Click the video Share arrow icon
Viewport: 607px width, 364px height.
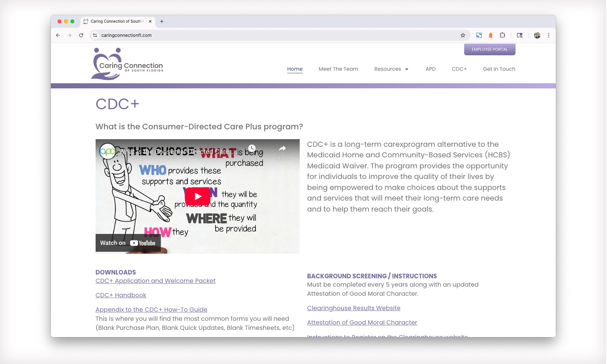282,149
